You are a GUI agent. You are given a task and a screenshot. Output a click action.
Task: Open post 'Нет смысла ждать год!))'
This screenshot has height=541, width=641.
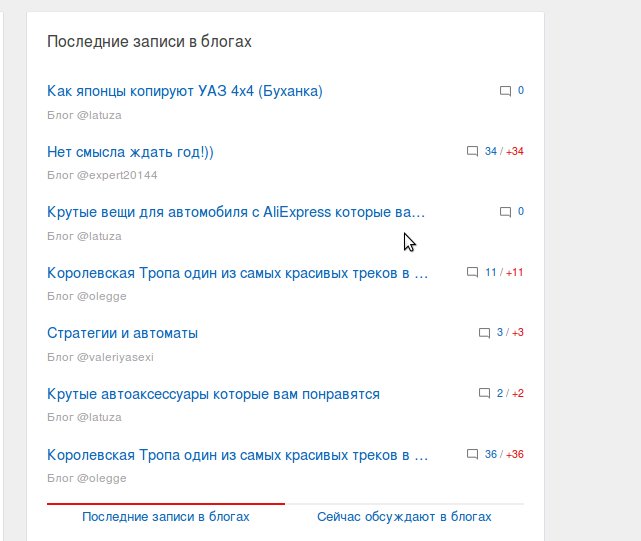(130, 152)
